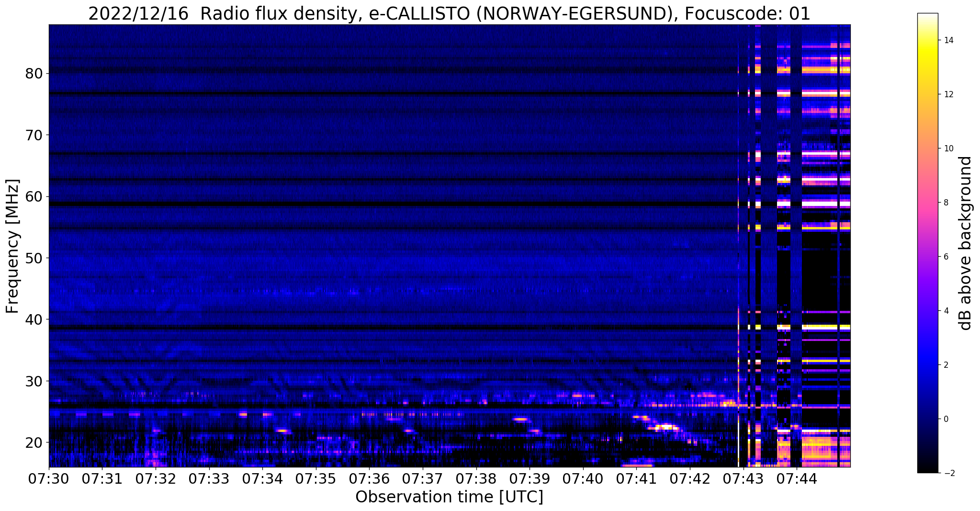Screen dimensions: 980x511
Task: Click the pink emission at 07:41 near 16 MHz
Action: [x=637, y=465]
